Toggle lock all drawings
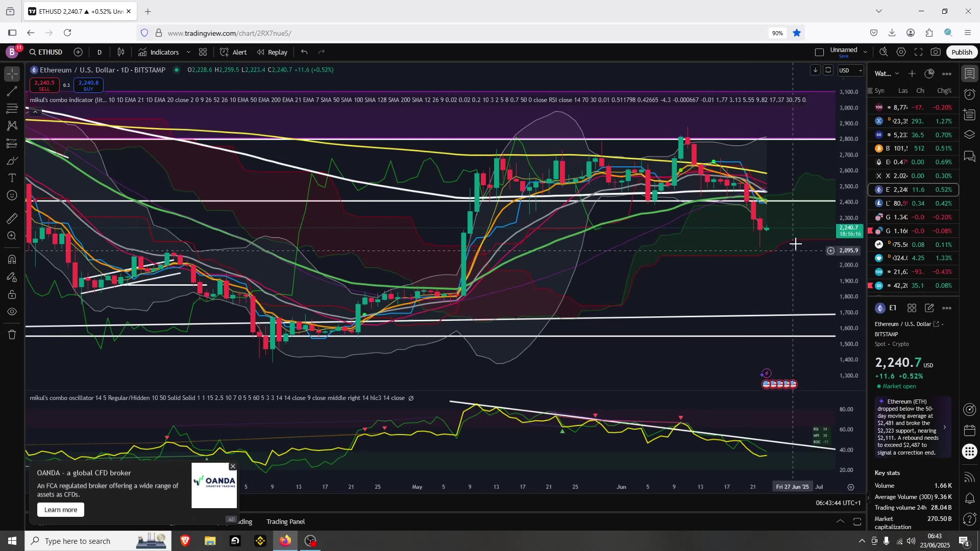980x551 pixels. [12, 295]
